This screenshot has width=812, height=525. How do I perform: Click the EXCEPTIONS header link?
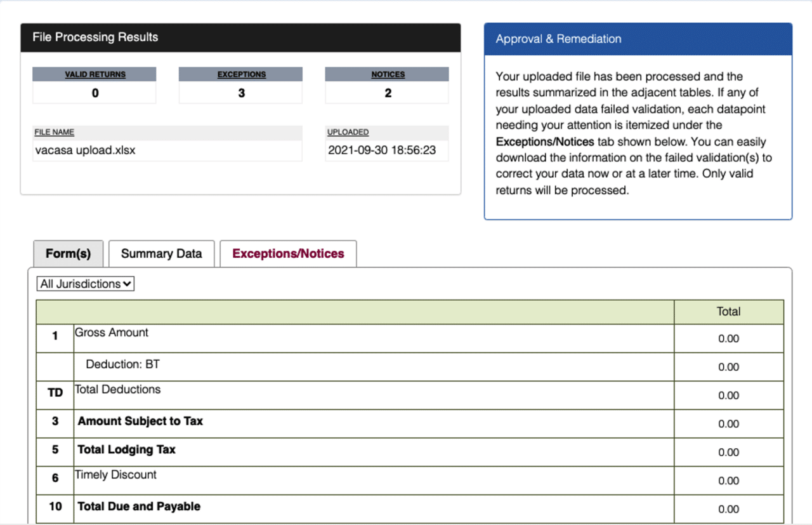[x=240, y=74]
